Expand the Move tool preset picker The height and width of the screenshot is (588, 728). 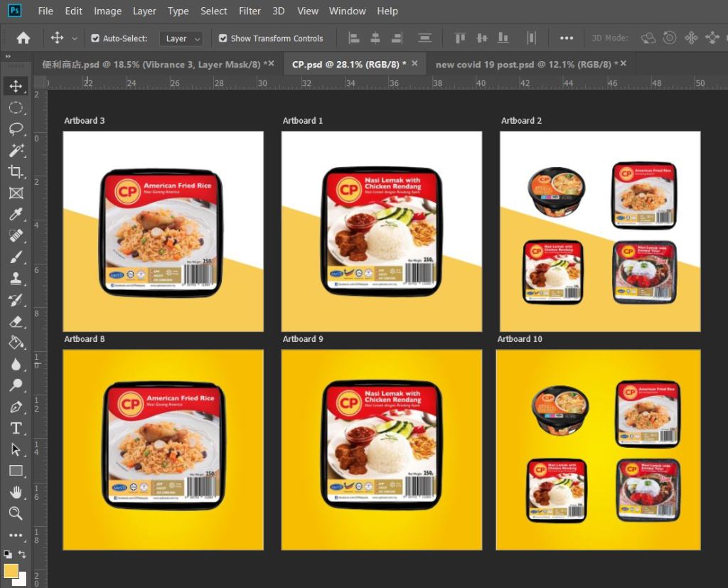point(75,38)
